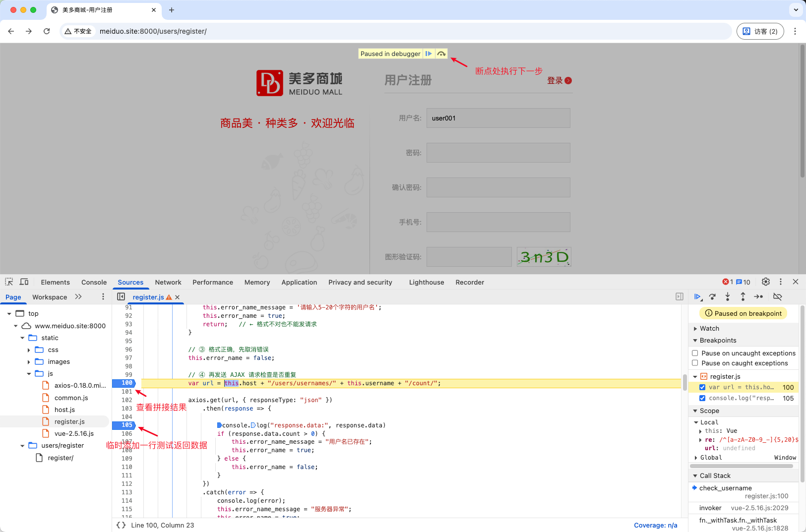Activate the inspect element picker
The height and width of the screenshot is (532, 806).
9,282
